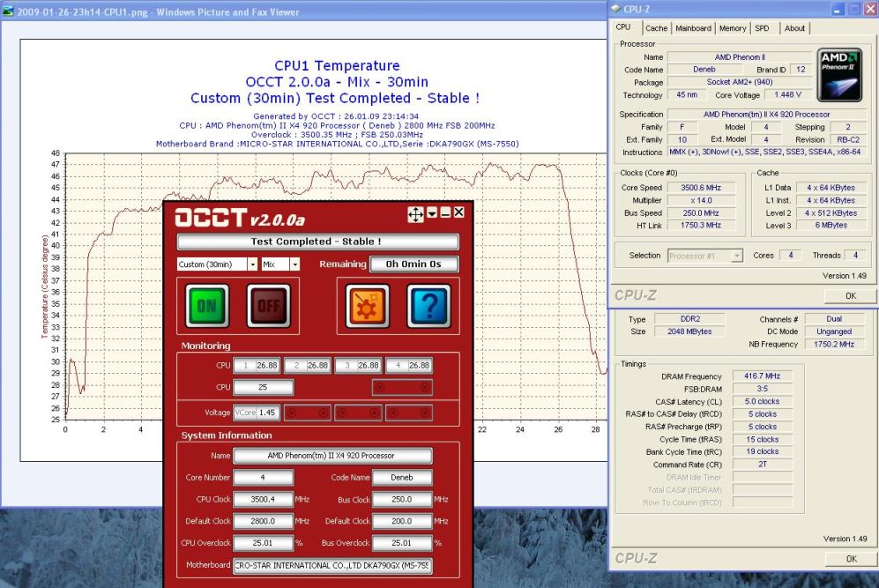Click OK in the lower CPU-Z memory window

click(x=851, y=558)
